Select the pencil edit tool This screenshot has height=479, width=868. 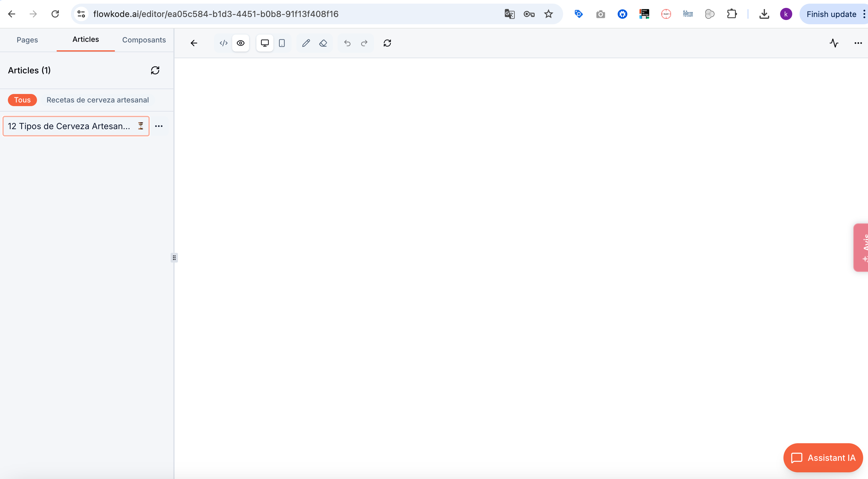point(306,43)
